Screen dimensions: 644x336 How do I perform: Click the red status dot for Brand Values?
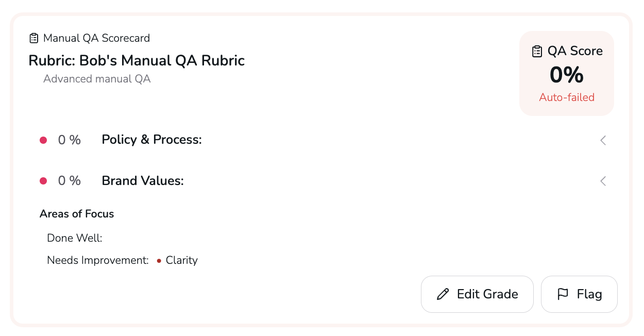43,181
